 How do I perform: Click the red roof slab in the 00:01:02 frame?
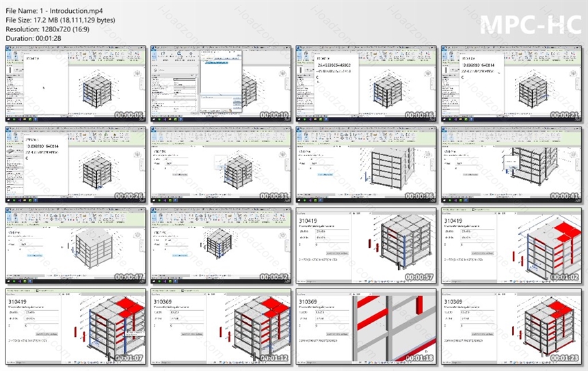click(x=567, y=232)
